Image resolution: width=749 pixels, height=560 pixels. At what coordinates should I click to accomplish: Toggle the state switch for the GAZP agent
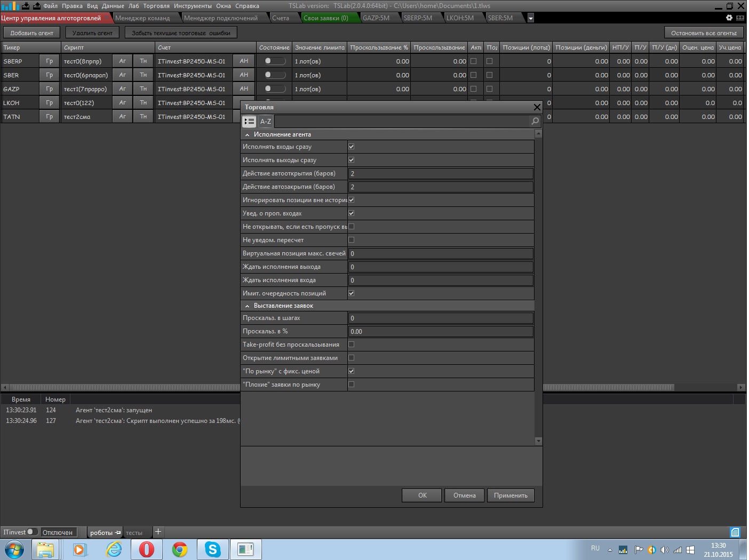pyautogui.click(x=275, y=89)
